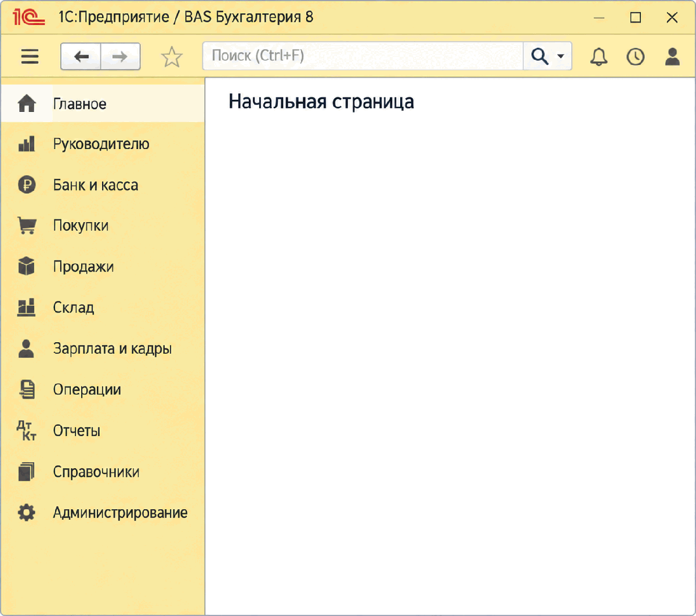Open the Банк и касса section
This screenshot has width=696, height=616.
coord(103,185)
